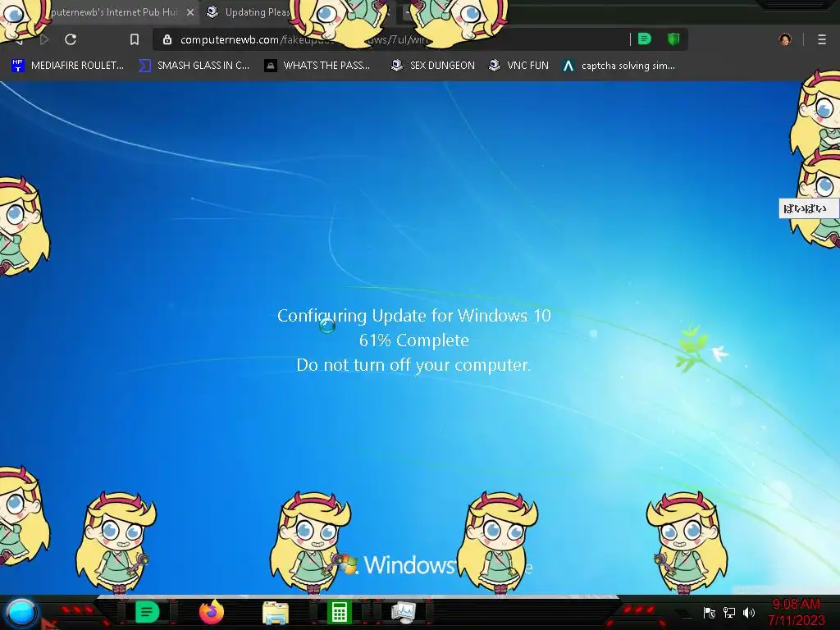The width and height of the screenshot is (840, 630).
Task: Open the WHATS THE PASS... bookmark
Action: 317,66
